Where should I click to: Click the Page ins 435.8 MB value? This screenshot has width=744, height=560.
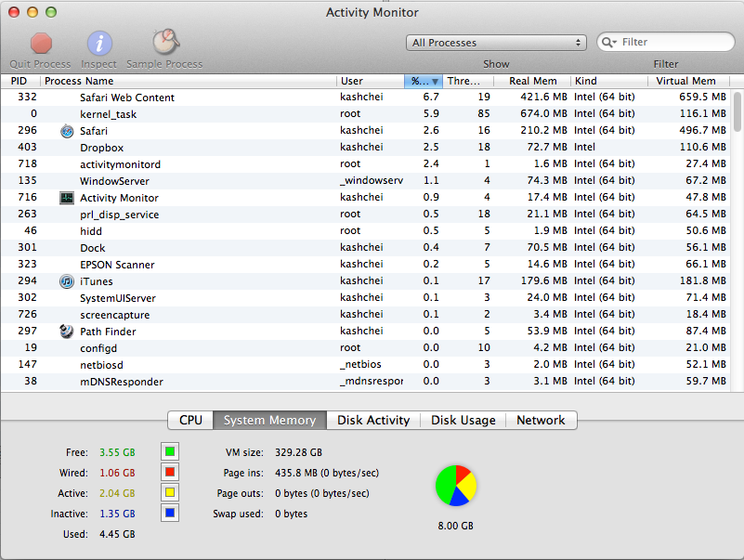[x=327, y=473]
